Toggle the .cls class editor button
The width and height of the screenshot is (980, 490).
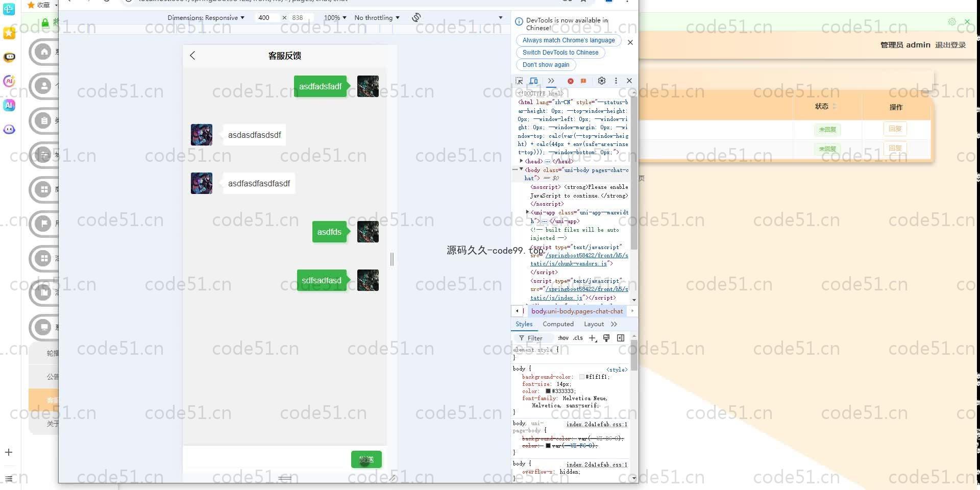point(578,338)
